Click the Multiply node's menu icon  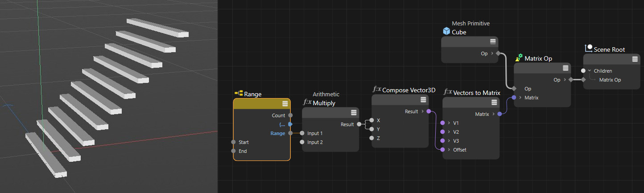coord(354,112)
